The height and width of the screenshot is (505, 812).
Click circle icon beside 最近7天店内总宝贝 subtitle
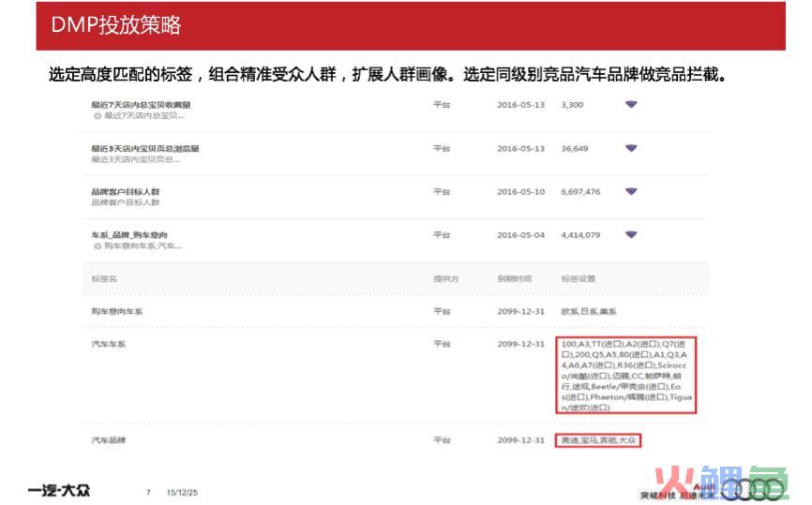click(x=97, y=116)
